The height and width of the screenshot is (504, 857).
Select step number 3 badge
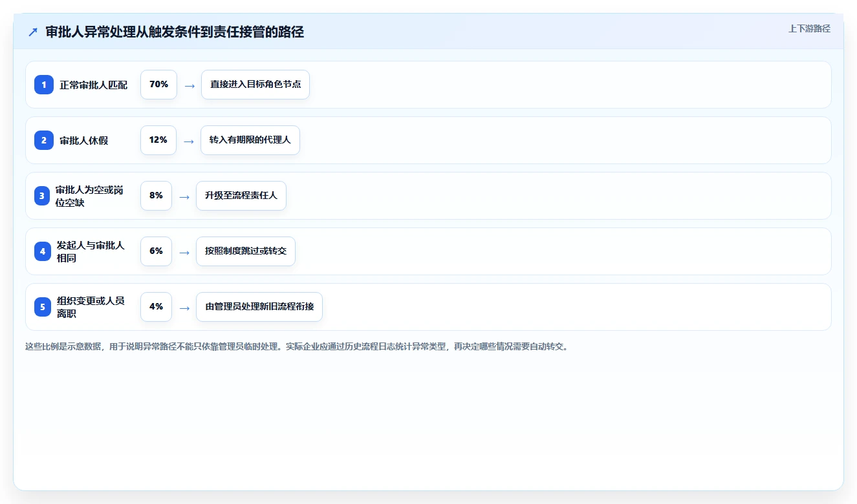[42, 196]
